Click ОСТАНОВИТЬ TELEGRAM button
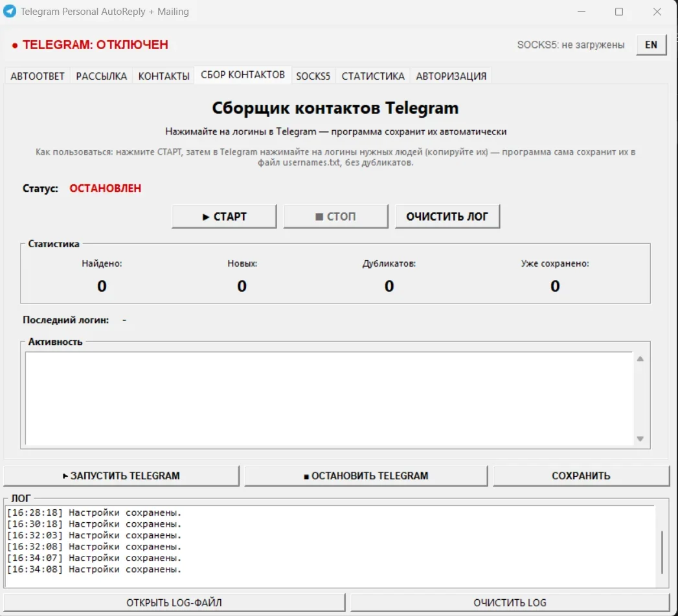The image size is (678, 616). [366, 476]
